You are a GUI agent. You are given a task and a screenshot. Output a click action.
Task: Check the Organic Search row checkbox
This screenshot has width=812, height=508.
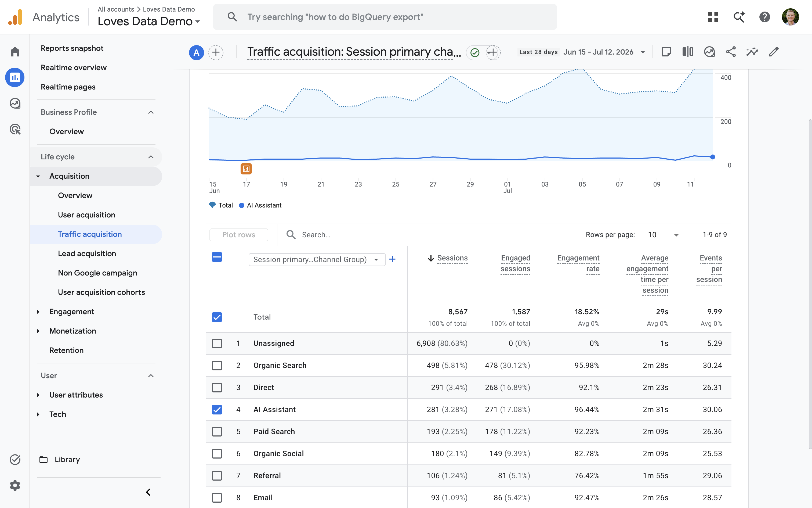217,365
